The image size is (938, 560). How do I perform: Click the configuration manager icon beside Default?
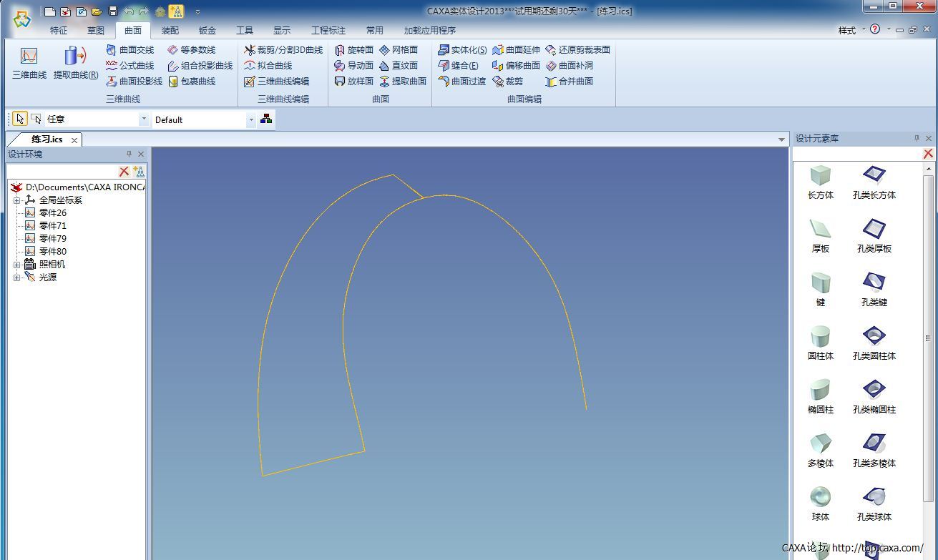266,119
